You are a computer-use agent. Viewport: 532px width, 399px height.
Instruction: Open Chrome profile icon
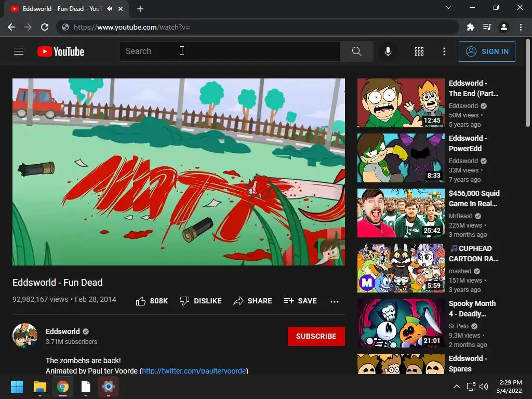(x=504, y=27)
